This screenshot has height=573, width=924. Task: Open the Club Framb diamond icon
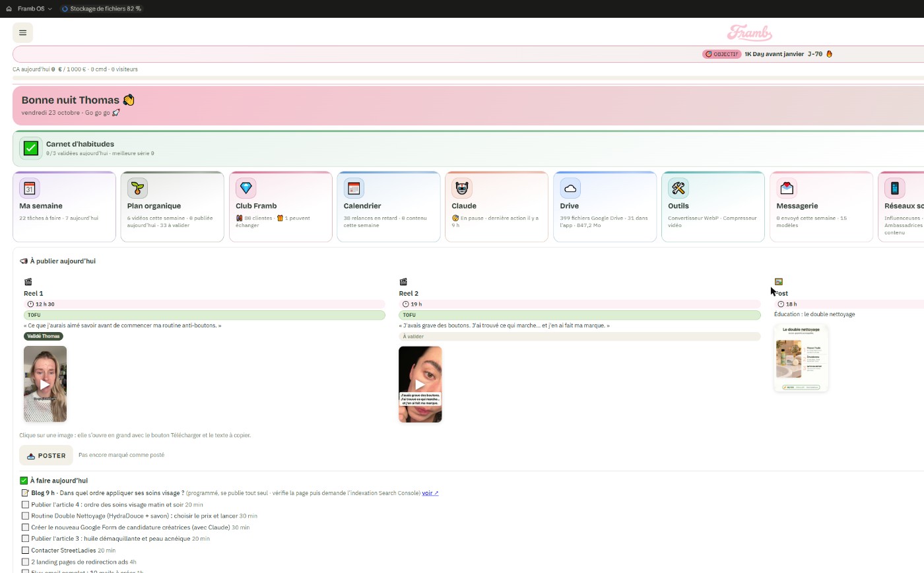(246, 188)
